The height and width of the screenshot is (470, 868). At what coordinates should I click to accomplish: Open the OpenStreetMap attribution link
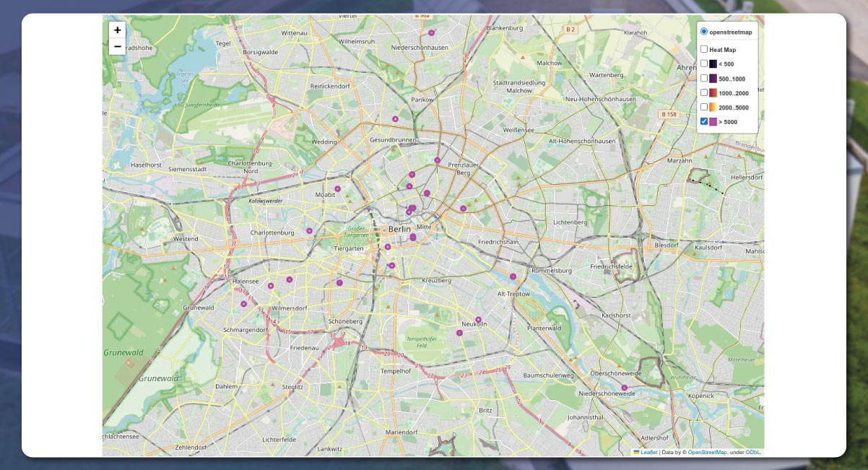pos(708,452)
